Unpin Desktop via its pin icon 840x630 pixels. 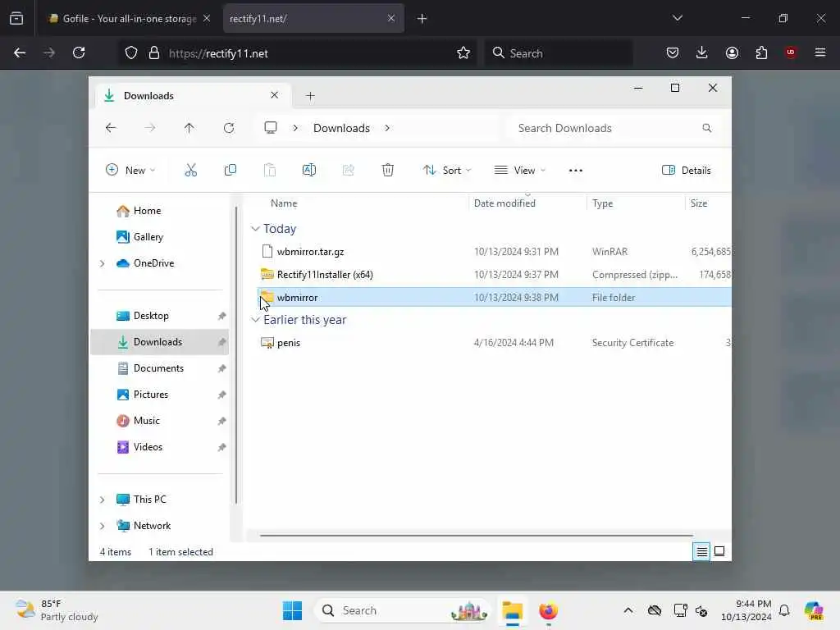pyautogui.click(x=221, y=316)
